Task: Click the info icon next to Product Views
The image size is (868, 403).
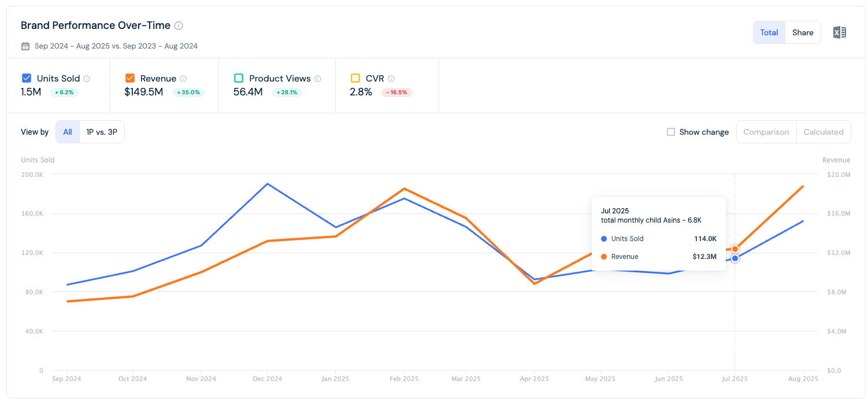Action: (x=318, y=79)
